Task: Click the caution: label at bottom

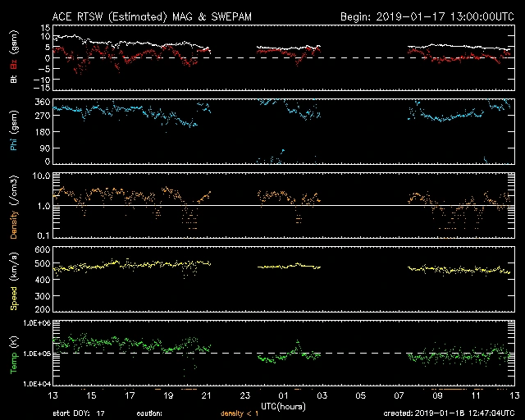Action: pos(148,413)
